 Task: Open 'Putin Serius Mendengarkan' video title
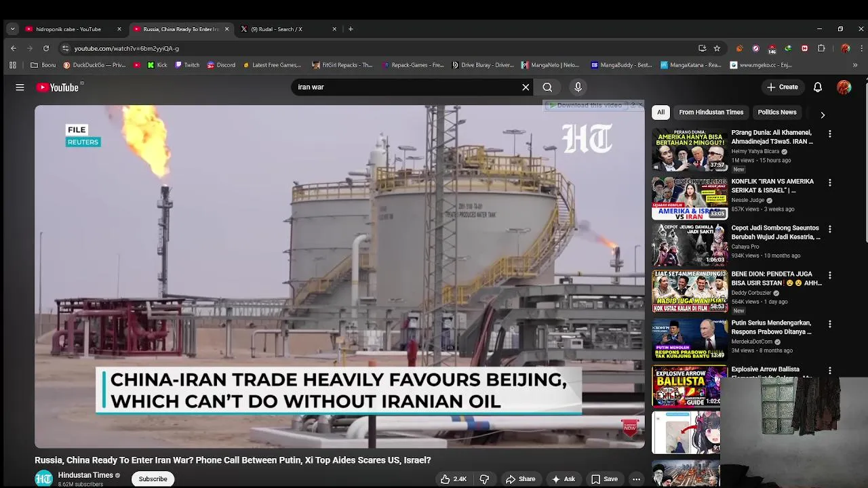coord(771,327)
